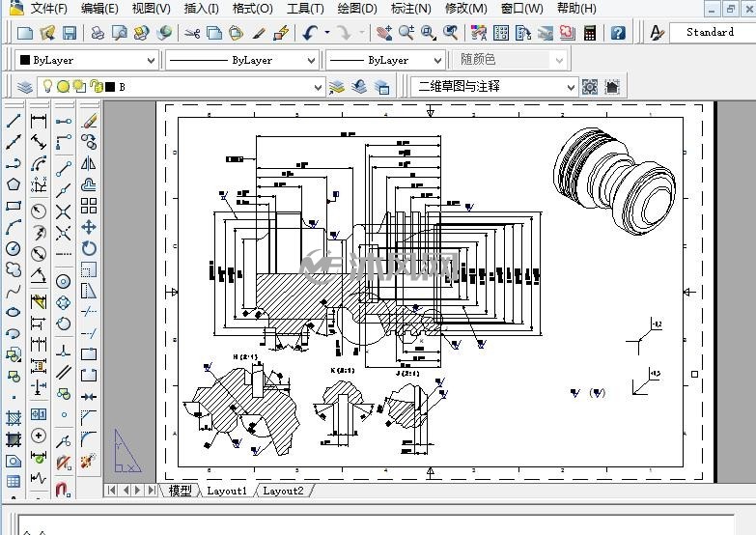Open the Standard text style dropdown
756x535 pixels.
tap(713, 32)
